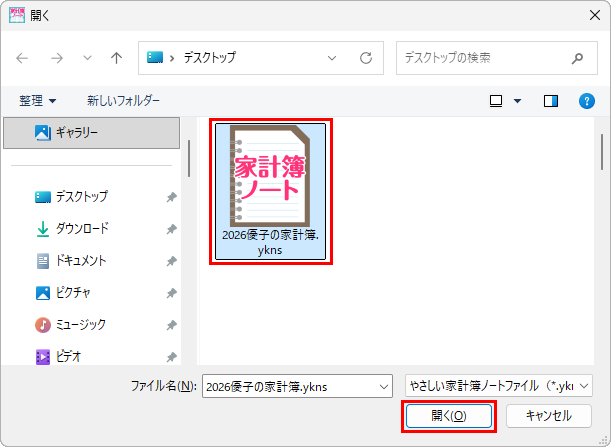Refresh the デスクトップ folder view

click(x=366, y=58)
